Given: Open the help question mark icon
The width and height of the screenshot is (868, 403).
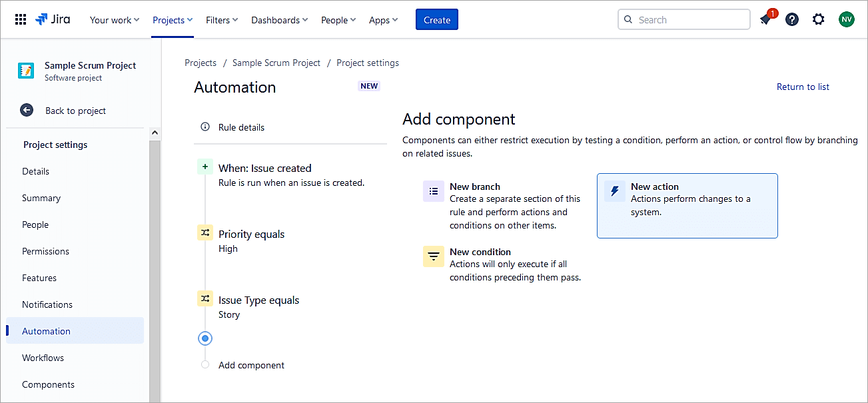Looking at the screenshot, I should click(791, 20).
